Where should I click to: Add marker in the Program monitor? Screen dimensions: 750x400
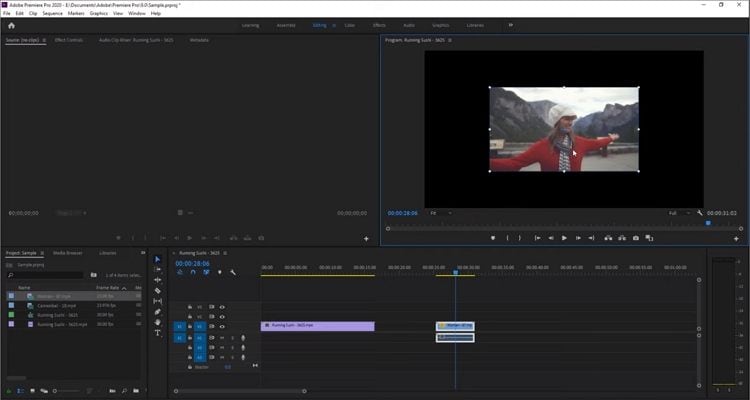click(x=493, y=238)
